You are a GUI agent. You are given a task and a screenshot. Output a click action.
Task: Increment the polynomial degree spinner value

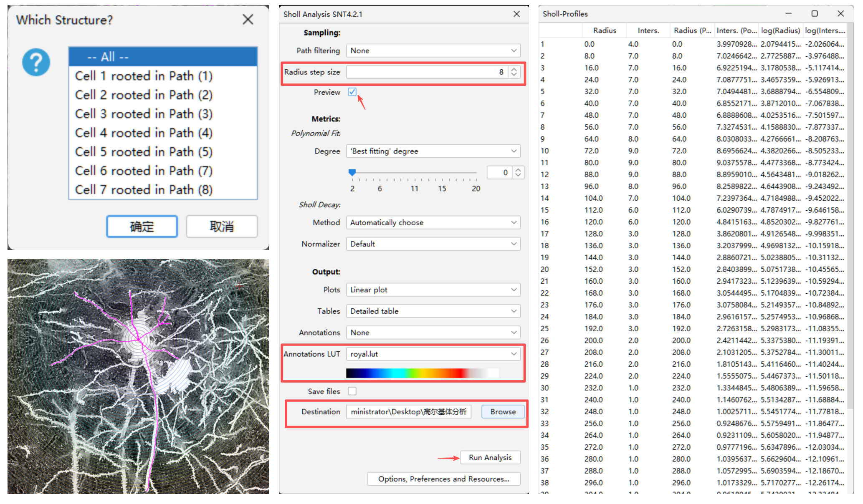(x=518, y=170)
